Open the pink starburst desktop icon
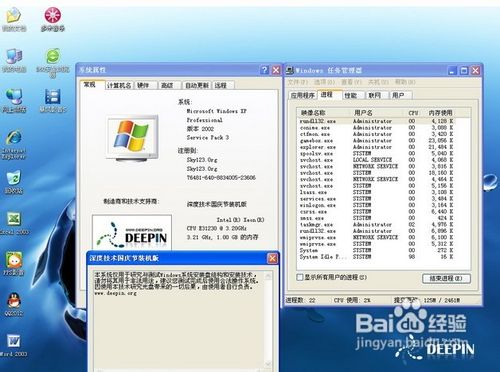Image resolution: width=500 pixels, height=372 pixels. [53, 19]
